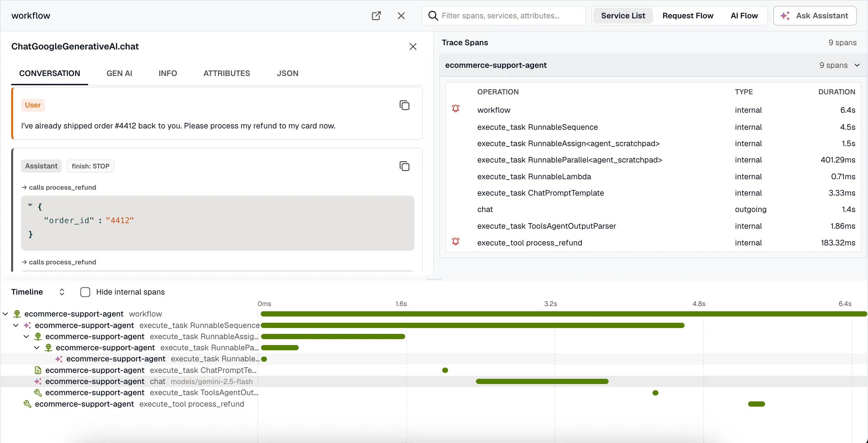Viewport: 868px width, 443px height.
Task: Select execute_tool process_refund table row
Action: click(x=653, y=243)
